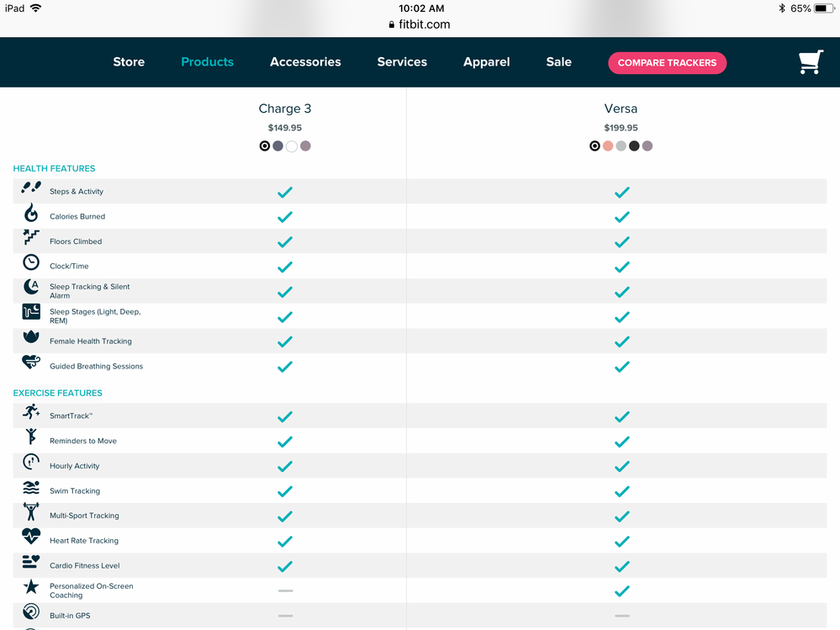
Task: Click the Cardio Fitness Level icon
Action: coord(31,561)
